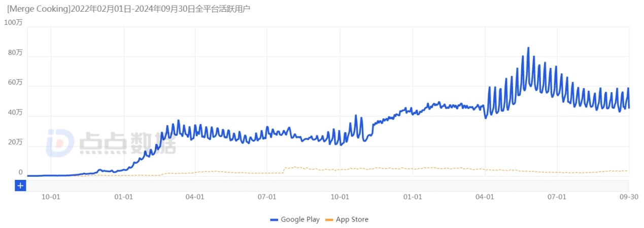Click the 40万 y-axis label
644x228 pixels.
(15, 112)
